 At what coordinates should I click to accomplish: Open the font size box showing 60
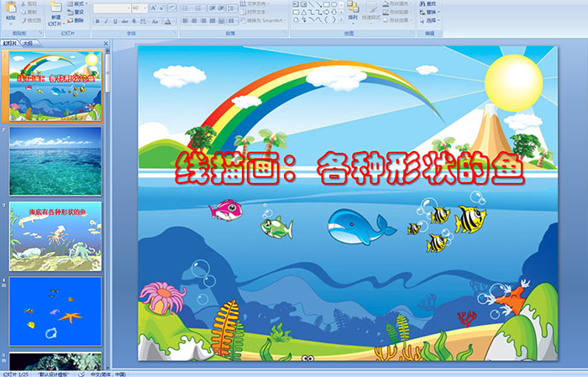click(139, 8)
